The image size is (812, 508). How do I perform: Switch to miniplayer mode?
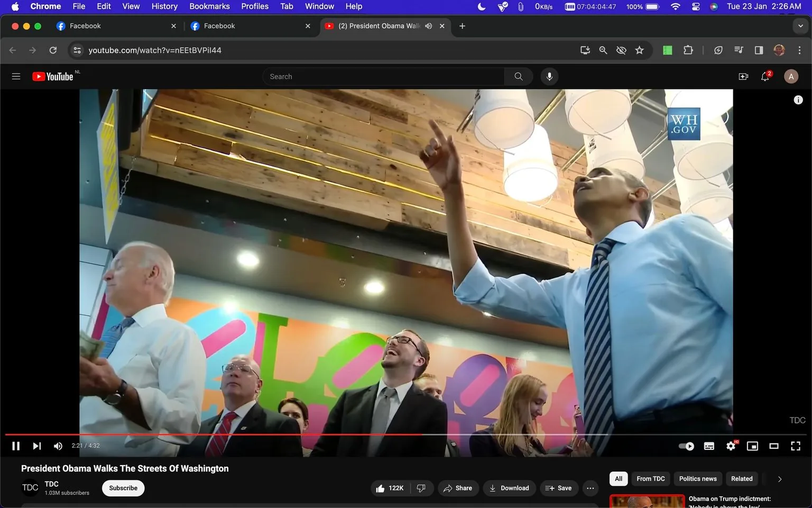[x=752, y=446]
